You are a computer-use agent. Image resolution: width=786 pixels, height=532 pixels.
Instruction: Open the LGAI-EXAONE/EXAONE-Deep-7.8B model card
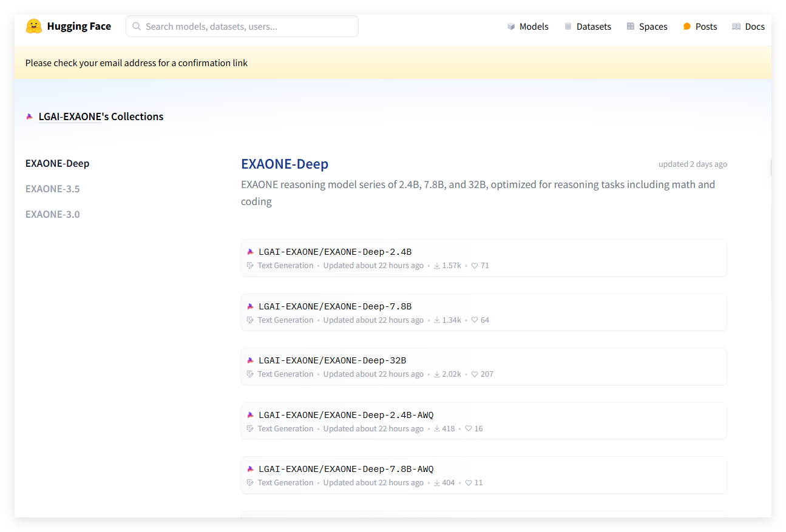click(x=484, y=312)
